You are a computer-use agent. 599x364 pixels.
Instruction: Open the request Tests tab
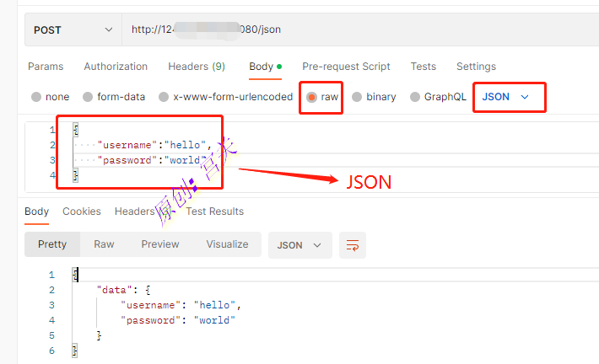tap(424, 67)
